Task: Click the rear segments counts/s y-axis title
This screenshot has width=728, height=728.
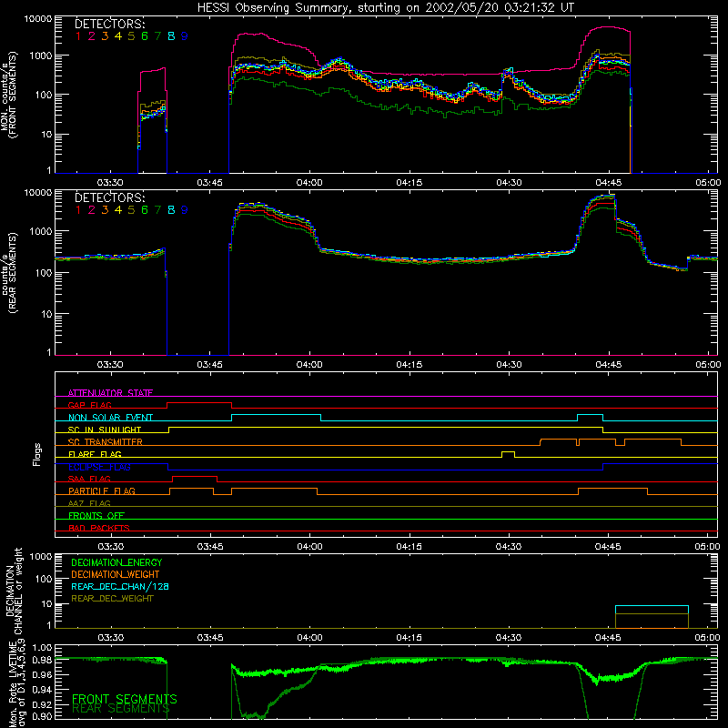Action: click(x=9, y=273)
